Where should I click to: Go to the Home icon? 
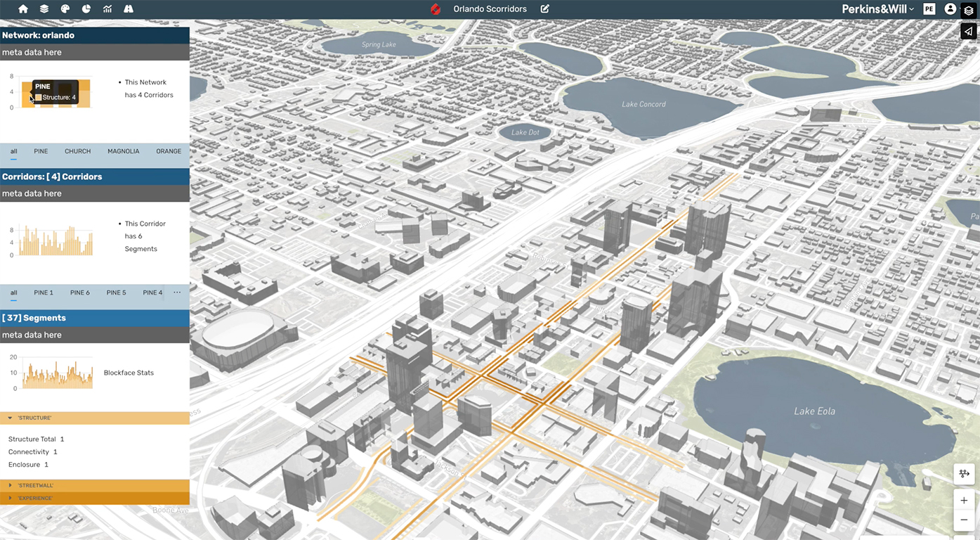(23, 9)
